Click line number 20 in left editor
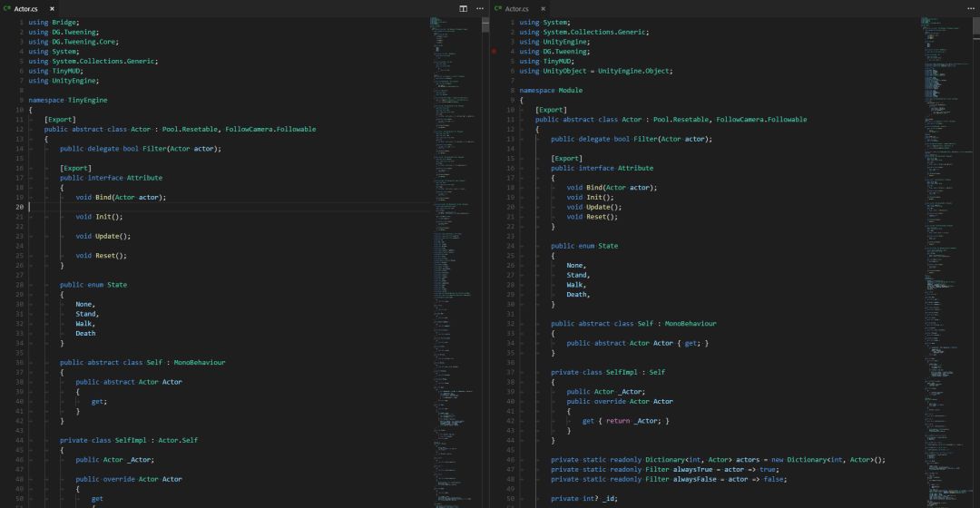The height and width of the screenshot is (508, 980). 19,207
